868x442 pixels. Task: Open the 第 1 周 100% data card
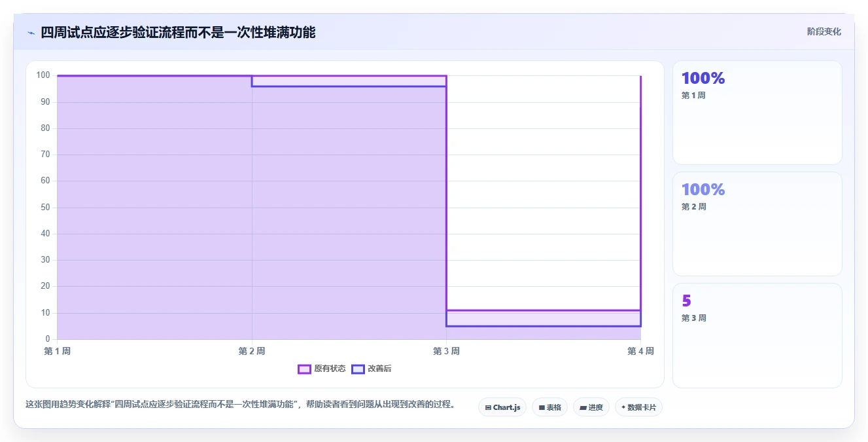click(757, 113)
